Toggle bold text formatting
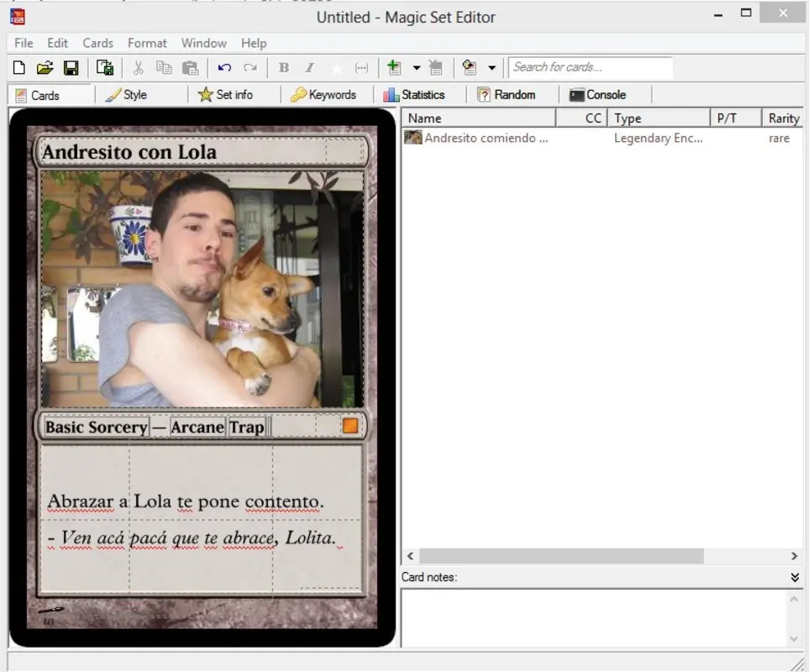809x672 pixels. click(x=283, y=68)
